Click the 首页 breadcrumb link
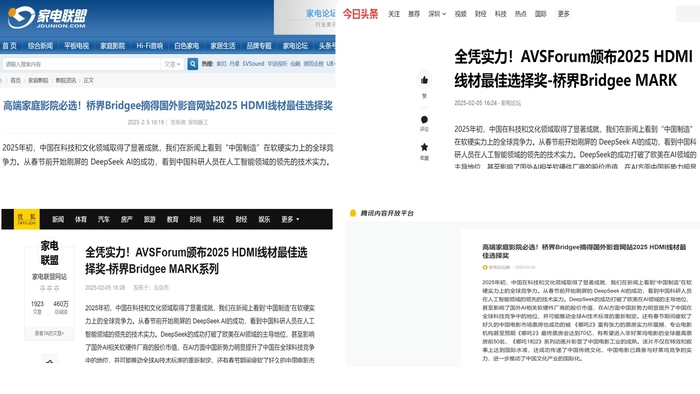The image size is (700, 394). click(x=16, y=80)
